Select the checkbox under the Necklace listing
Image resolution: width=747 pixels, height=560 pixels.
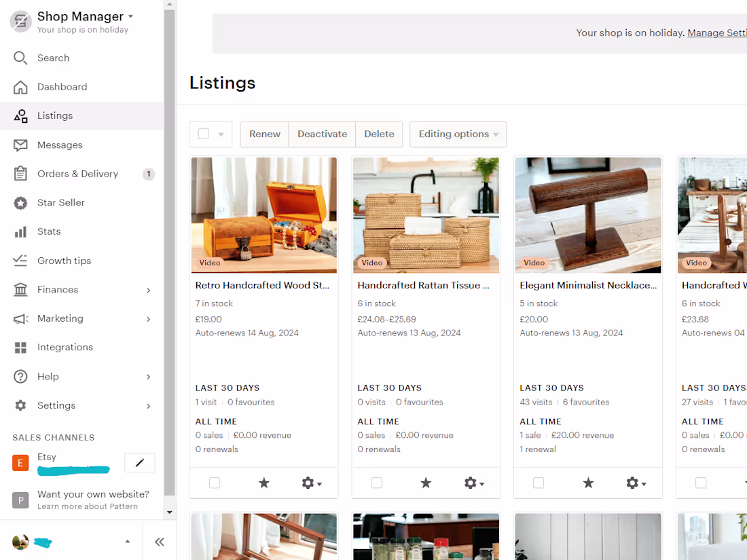539,483
